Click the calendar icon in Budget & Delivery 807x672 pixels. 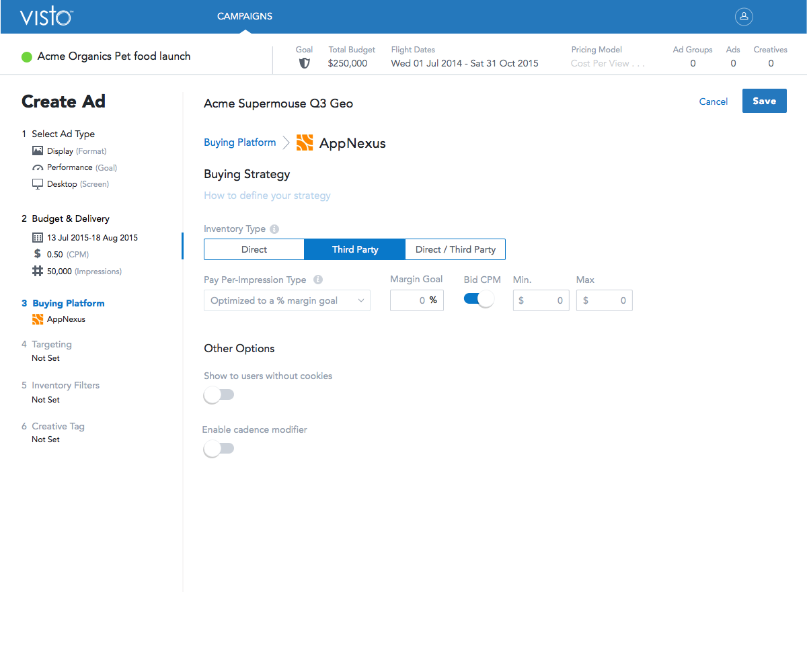(x=38, y=238)
